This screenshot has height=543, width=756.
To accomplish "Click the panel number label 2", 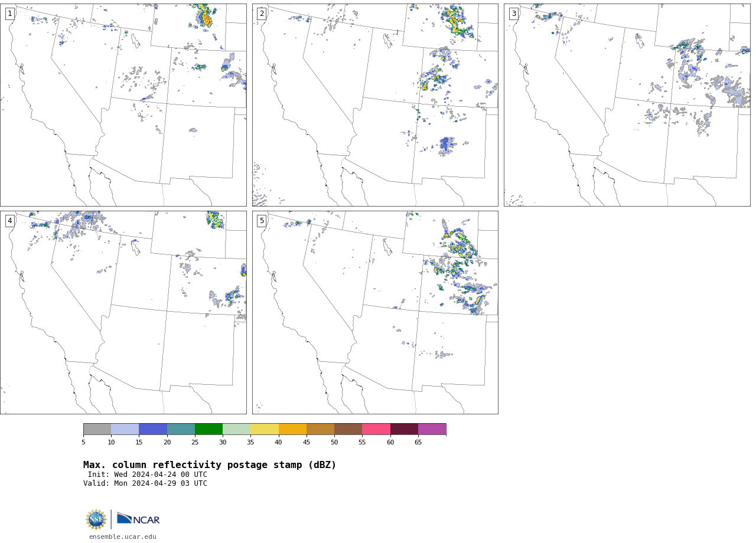I will pyautogui.click(x=262, y=14).
